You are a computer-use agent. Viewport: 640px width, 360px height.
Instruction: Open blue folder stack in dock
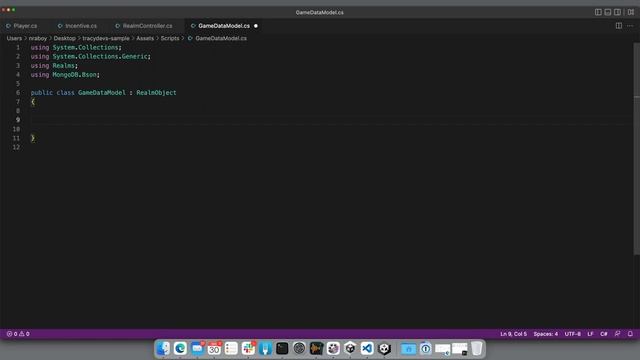pos(408,349)
